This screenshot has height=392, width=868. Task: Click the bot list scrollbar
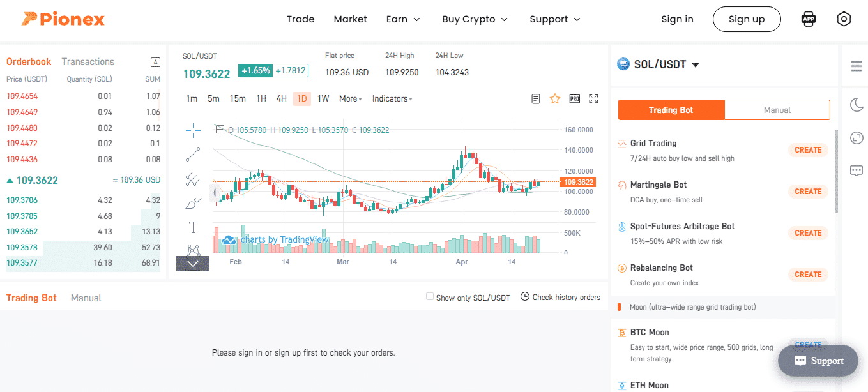point(837,171)
